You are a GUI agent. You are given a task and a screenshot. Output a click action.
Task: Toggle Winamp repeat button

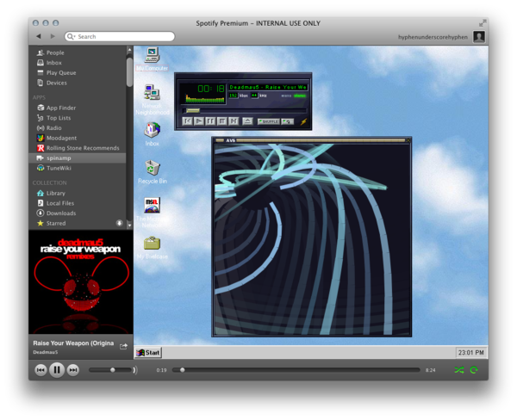point(287,121)
